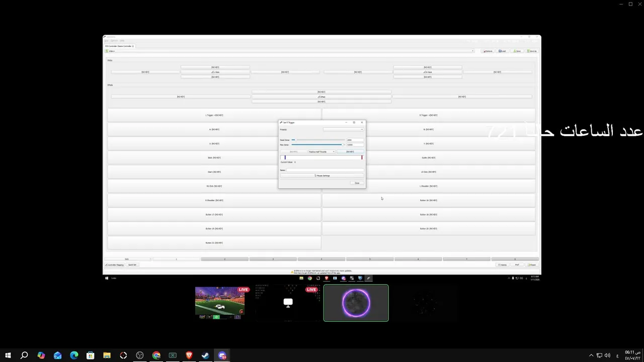This screenshot has height=362, width=644.
Task: Click the Names button
Action: (x=502, y=264)
